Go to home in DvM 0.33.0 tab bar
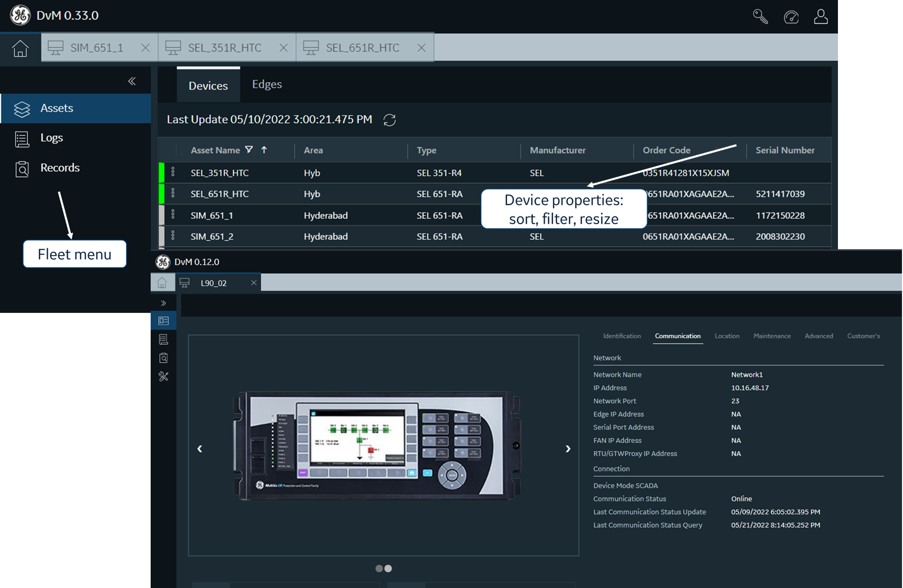903x588 pixels. pyautogui.click(x=20, y=48)
